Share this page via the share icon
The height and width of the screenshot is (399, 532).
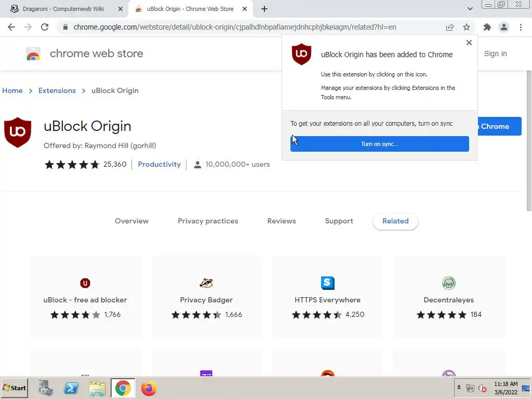[x=450, y=27]
